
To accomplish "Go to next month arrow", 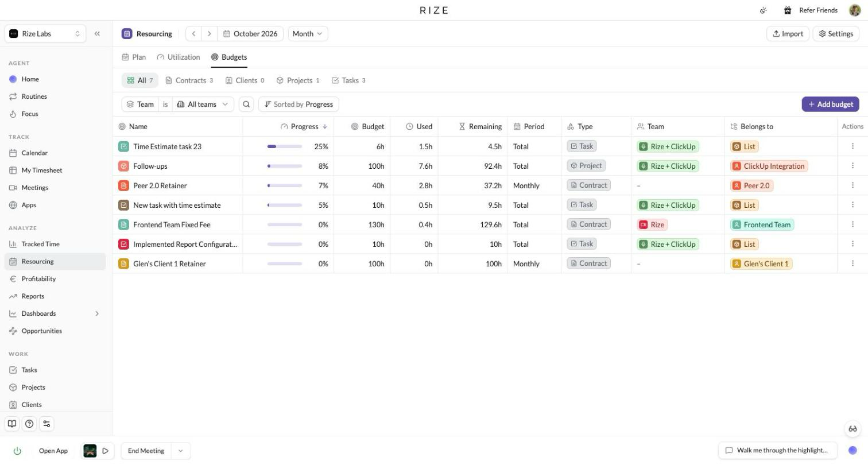I will [210, 34].
